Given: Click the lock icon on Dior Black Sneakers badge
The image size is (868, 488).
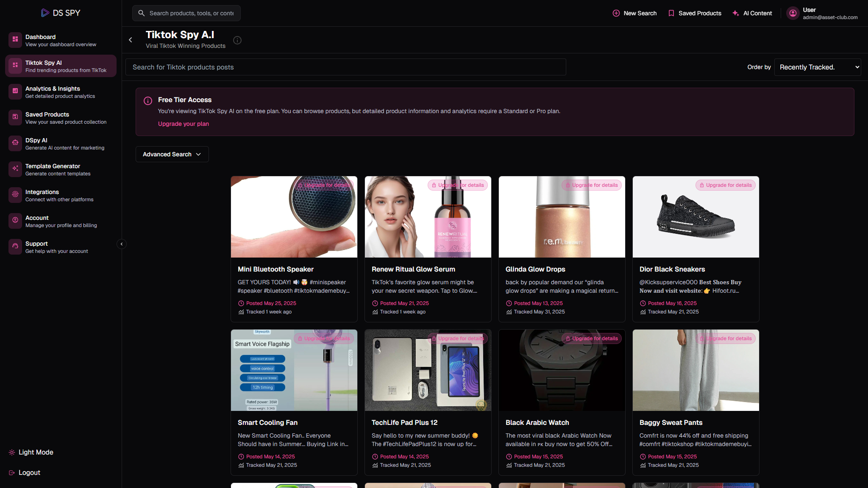Looking at the screenshot, I should tap(702, 185).
